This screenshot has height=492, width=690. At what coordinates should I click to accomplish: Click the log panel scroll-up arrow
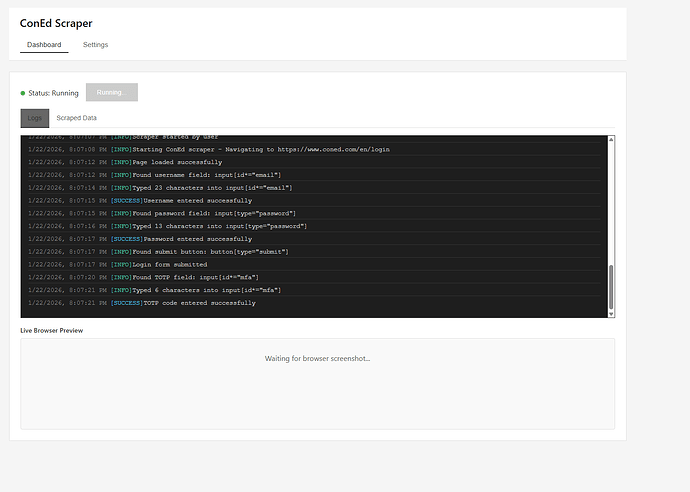611,139
